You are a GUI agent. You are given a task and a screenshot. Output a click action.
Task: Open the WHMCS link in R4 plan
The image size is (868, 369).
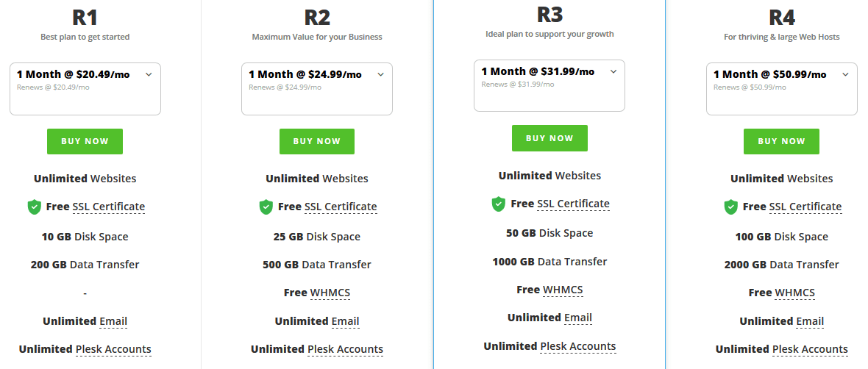click(x=794, y=293)
